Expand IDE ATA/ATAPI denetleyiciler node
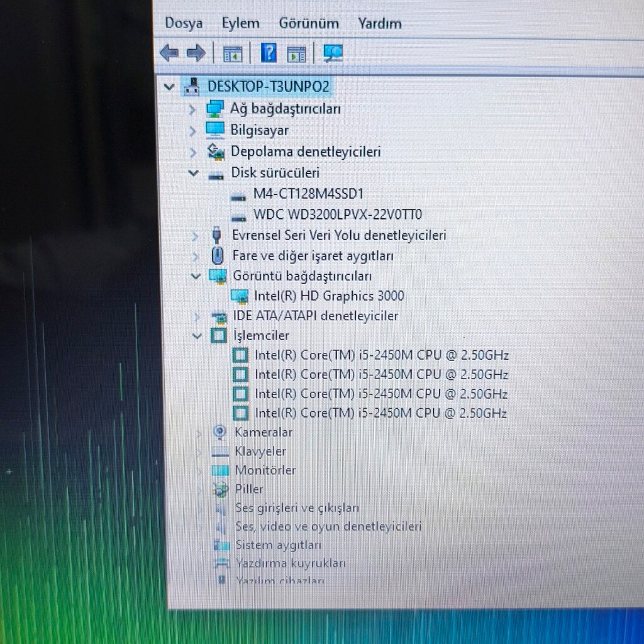Viewport: 644px width, 644px height. coord(197,317)
